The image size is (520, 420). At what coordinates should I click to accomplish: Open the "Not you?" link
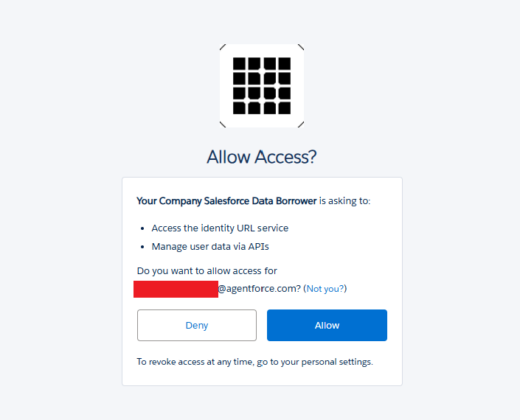(x=325, y=289)
